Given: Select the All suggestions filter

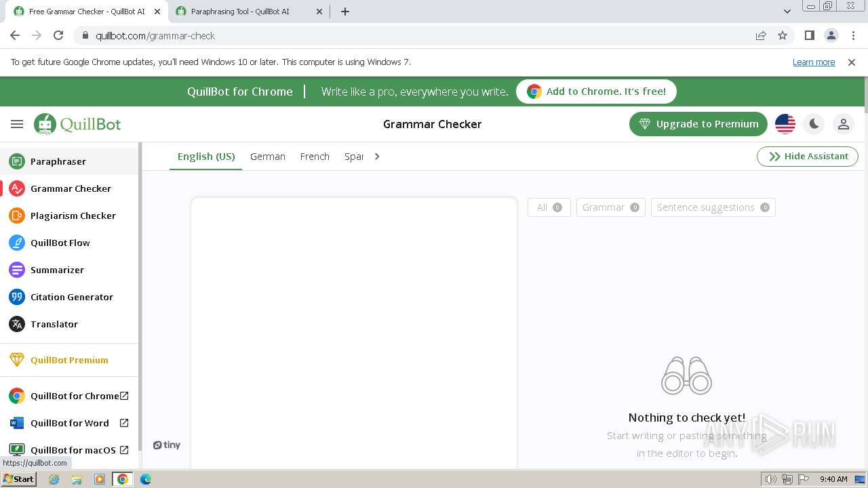Looking at the screenshot, I should coord(549,207).
